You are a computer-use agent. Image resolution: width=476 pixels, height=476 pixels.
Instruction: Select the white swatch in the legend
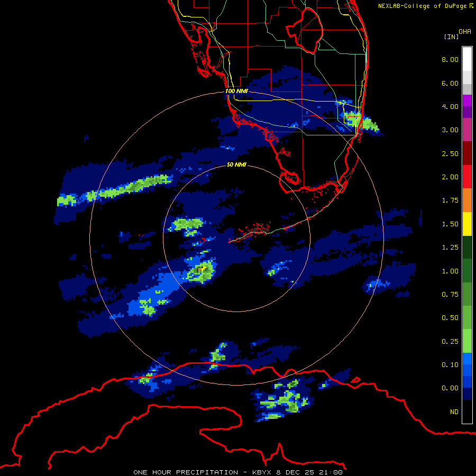pos(467,59)
